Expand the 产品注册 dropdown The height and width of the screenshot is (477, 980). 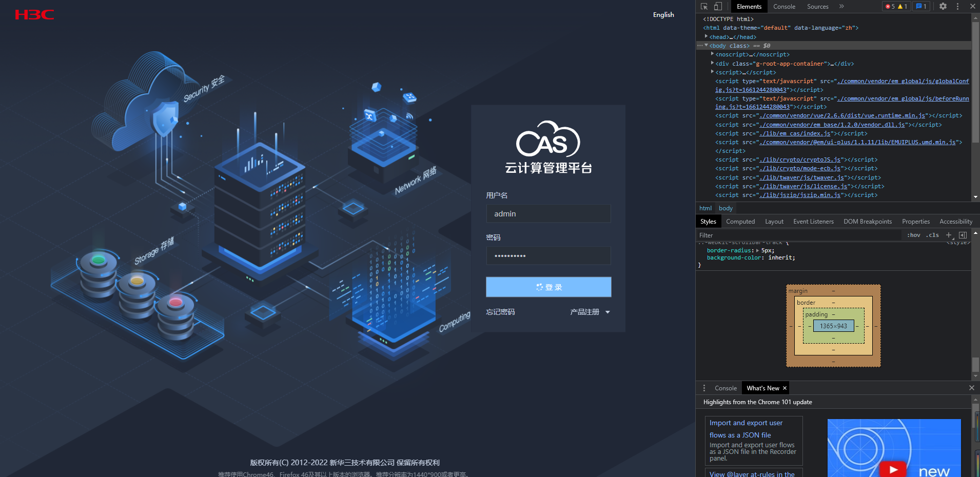pos(590,312)
